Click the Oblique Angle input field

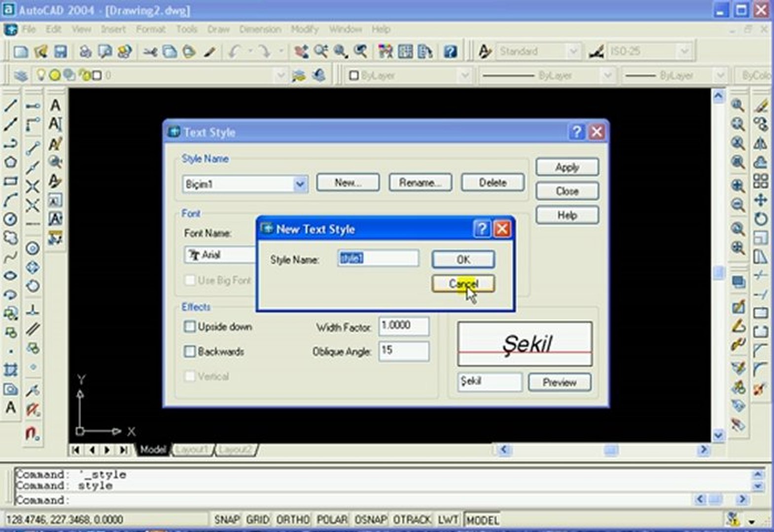(x=404, y=351)
